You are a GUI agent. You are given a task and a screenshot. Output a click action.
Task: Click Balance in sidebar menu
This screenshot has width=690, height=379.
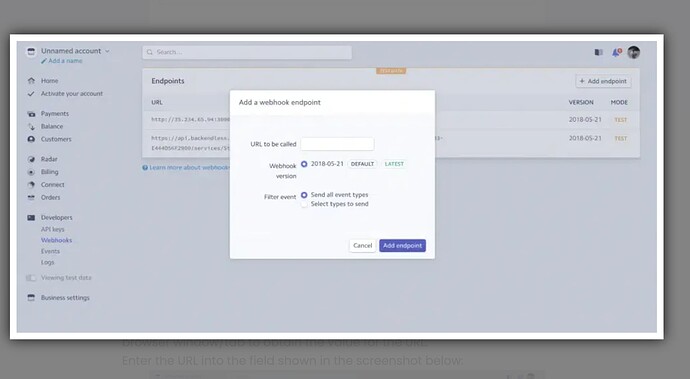[x=52, y=126]
